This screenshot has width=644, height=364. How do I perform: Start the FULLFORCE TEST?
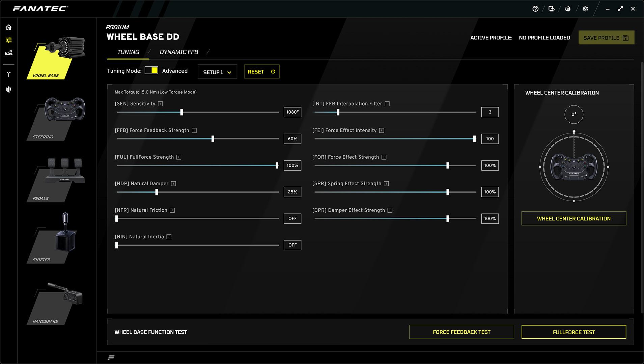tap(573, 332)
